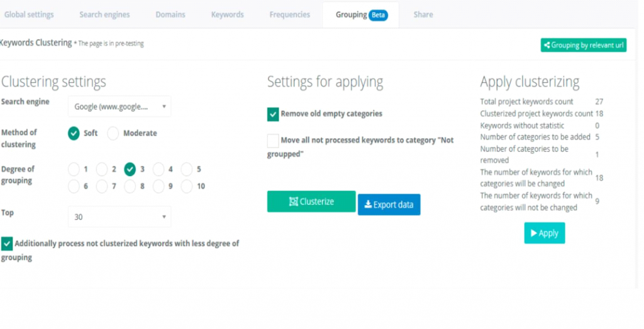Set degree of grouping to 5
Viewport: 644px width, 329px height.
pyautogui.click(x=187, y=169)
